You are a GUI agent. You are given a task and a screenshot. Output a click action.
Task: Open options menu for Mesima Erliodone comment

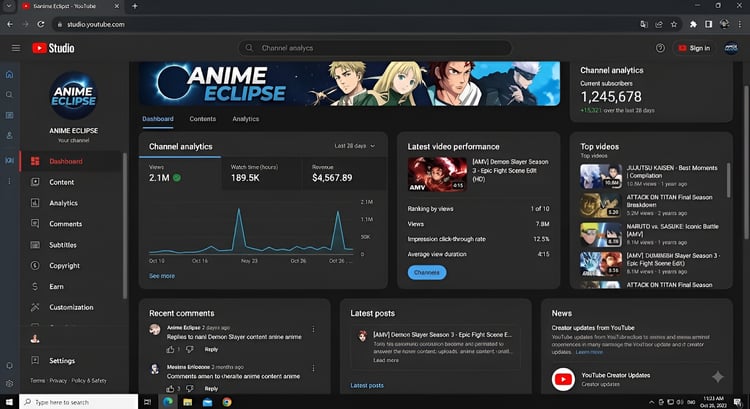[313, 368]
